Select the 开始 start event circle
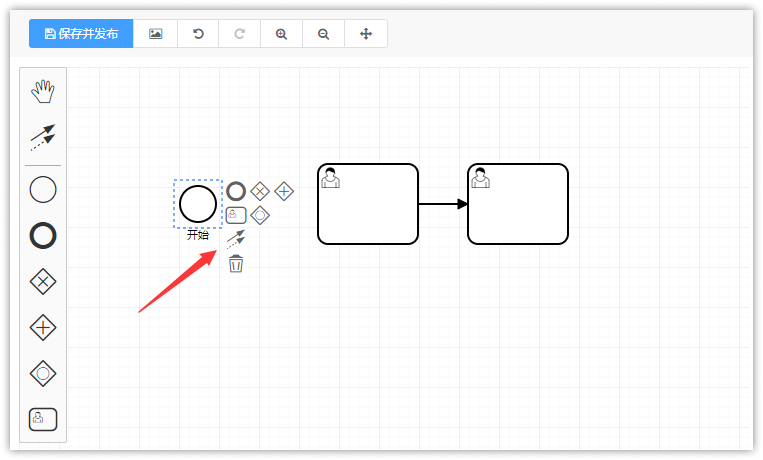Viewport: 763px width, 460px height. [198, 204]
